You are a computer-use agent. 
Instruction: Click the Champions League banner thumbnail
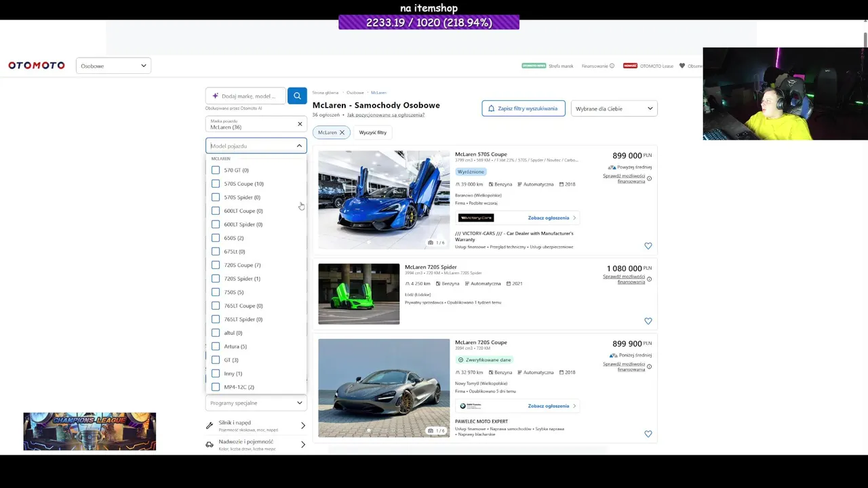(90, 431)
